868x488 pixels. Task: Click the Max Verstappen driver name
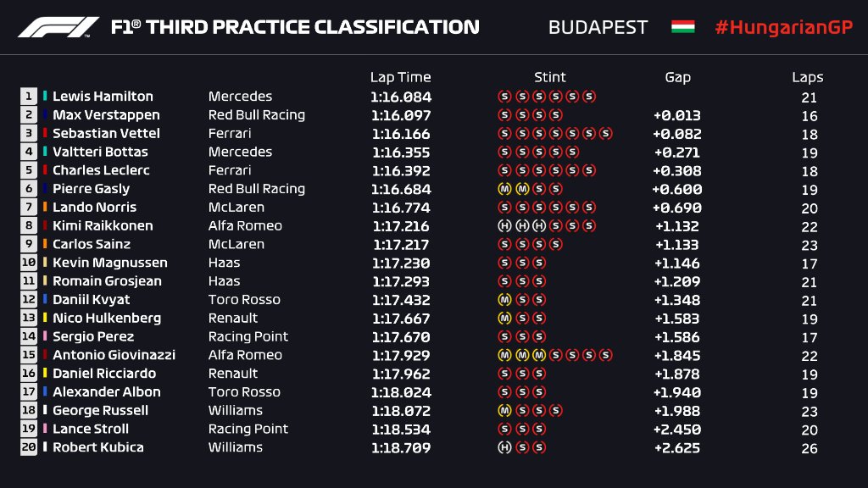[x=106, y=115]
